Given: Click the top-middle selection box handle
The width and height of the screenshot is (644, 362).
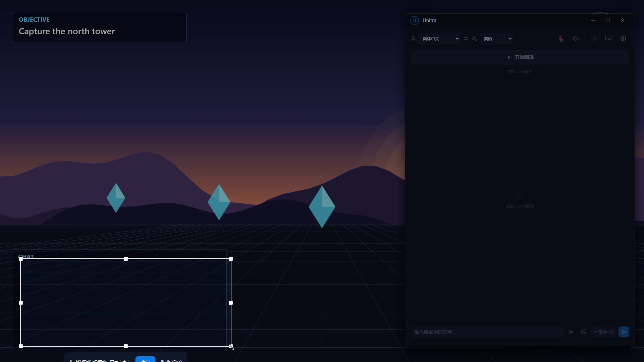Looking at the screenshot, I should coord(126,259).
